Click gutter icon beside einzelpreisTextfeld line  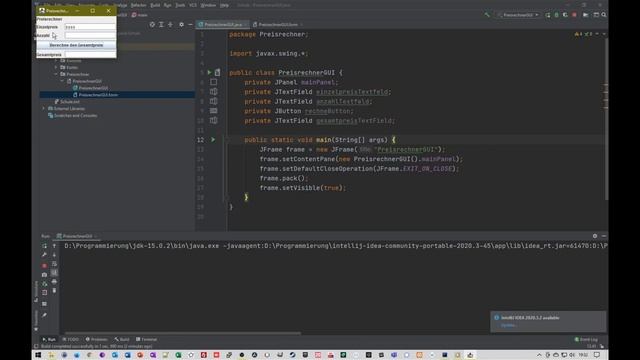[x=213, y=92]
